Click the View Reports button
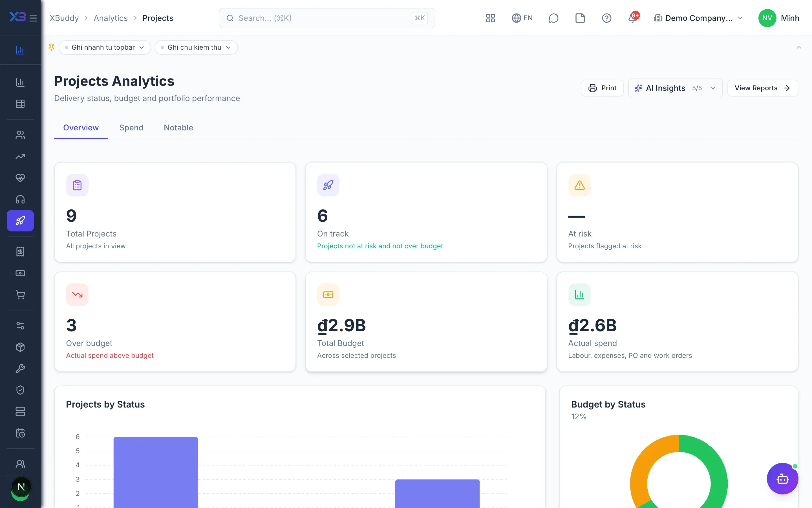This screenshot has height=508, width=812. [762, 88]
